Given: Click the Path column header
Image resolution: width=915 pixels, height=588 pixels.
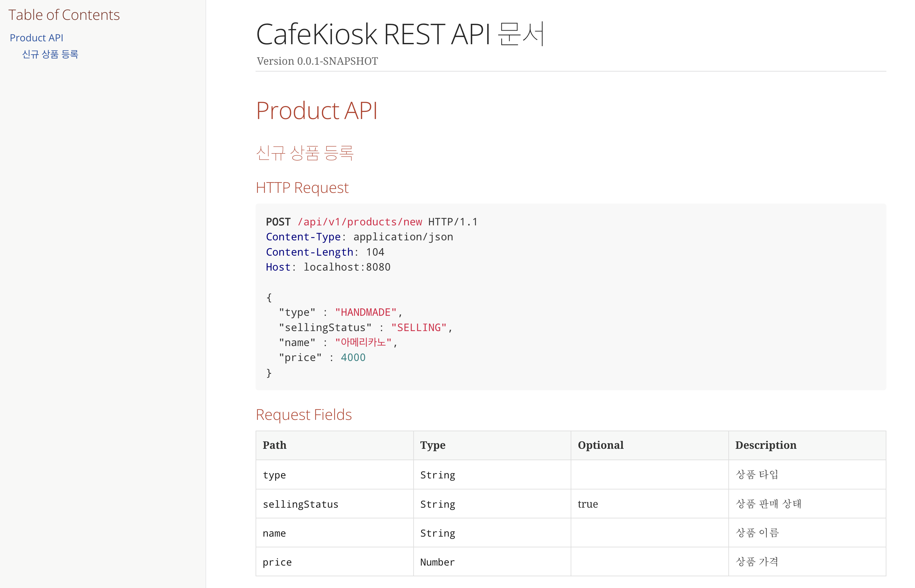Looking at the screenshot, I should tap(274, 445).
